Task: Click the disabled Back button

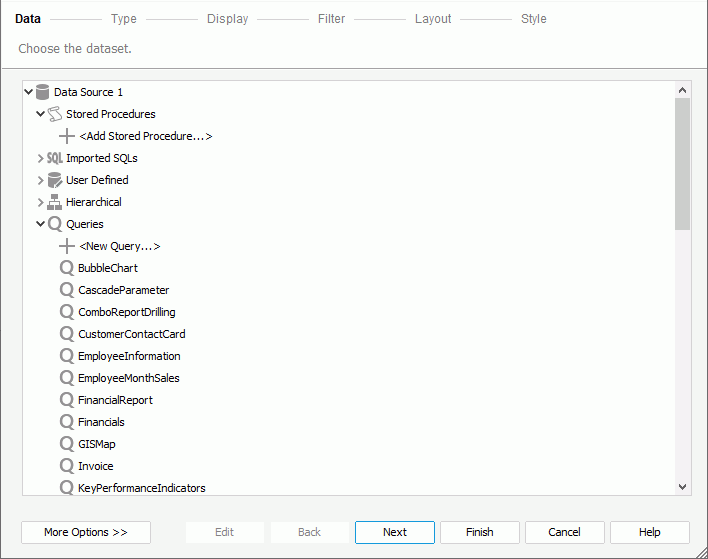Action: [x=309, y=532]
